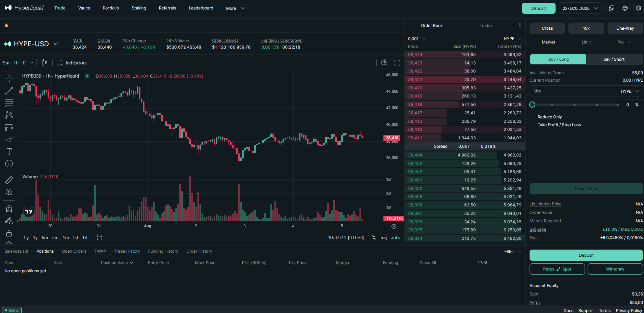Image resolution: width=644 pixels, height=313 pixels.
Task: Click the Withdraw button
Action: 615,269
